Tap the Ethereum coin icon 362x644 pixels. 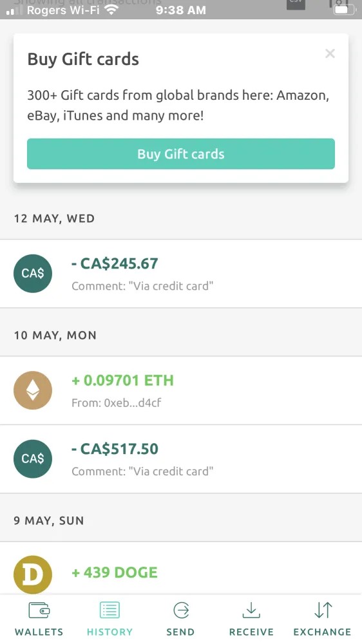(33, 390)
